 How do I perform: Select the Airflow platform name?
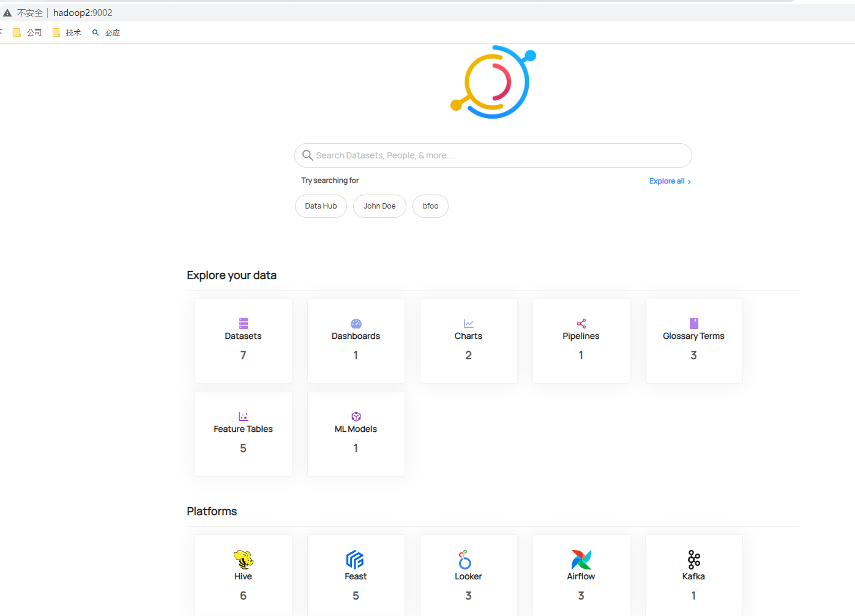(581, 576)
